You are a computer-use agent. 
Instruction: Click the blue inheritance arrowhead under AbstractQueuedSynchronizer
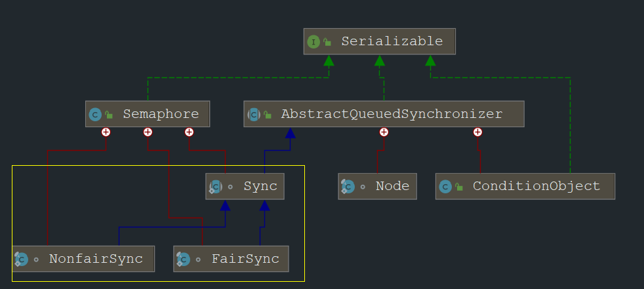tap(291, 133)
